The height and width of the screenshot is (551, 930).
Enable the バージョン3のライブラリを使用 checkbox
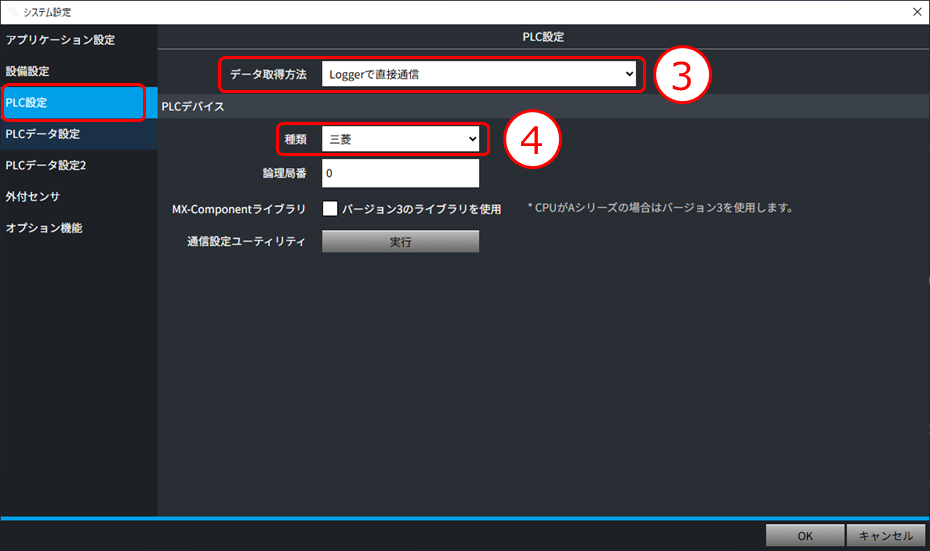[x=330, y=209]
